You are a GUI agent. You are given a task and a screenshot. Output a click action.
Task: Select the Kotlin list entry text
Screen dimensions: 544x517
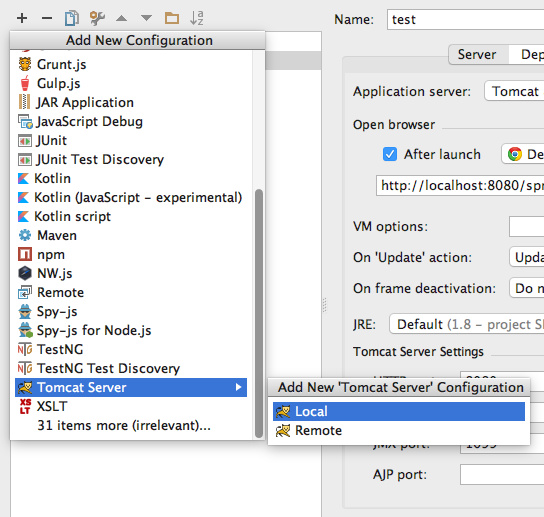coord(52,178)
